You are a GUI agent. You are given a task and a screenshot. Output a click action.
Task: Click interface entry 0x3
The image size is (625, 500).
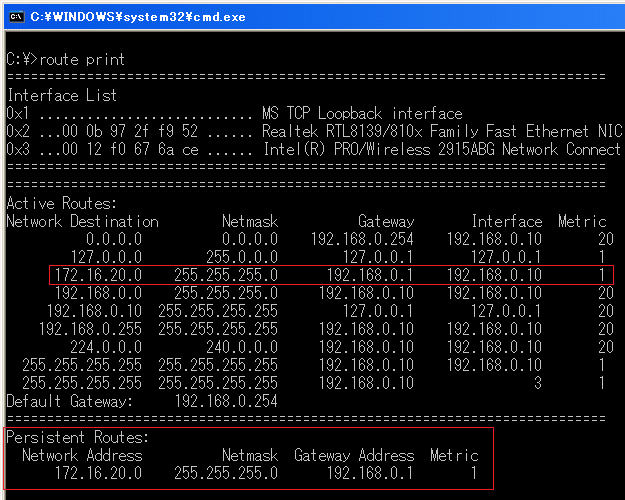pos(18,149)
